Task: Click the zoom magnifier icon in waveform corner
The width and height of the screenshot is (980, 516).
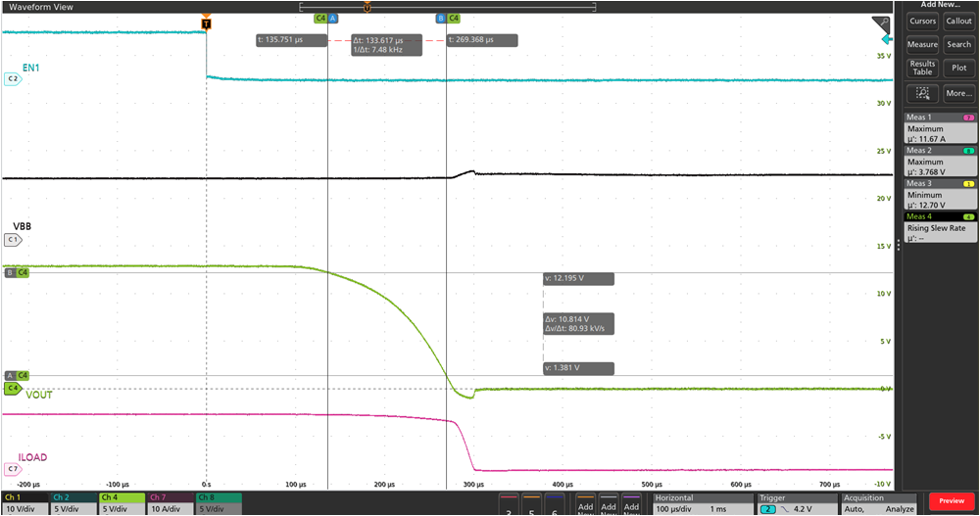Action: (882, 23)
